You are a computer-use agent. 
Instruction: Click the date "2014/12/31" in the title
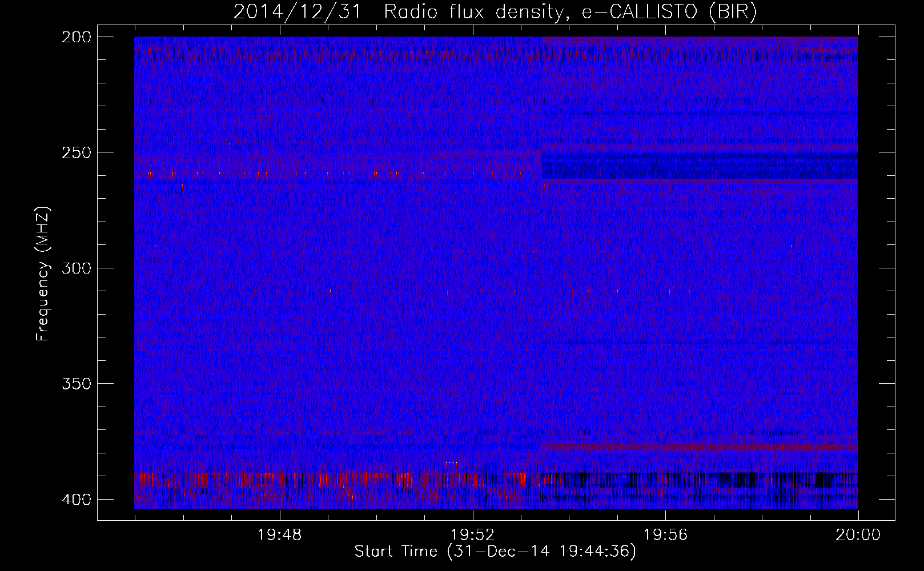click(x=298, y=11)
